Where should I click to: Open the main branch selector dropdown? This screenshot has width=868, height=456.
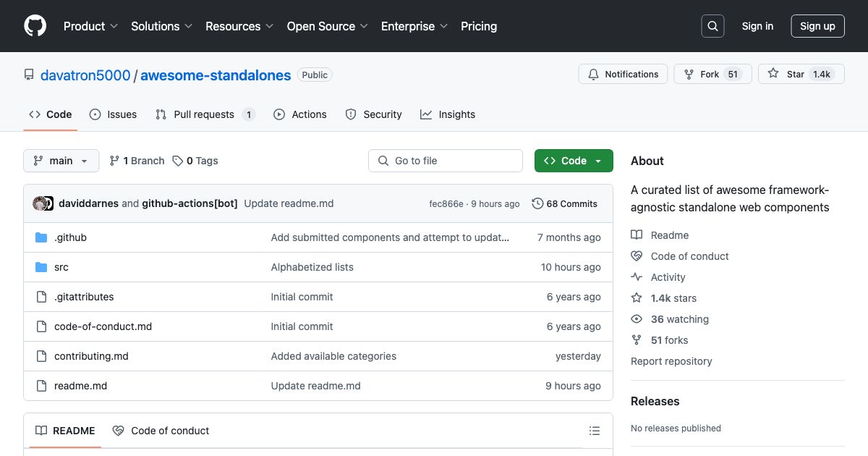pos(61,161)
